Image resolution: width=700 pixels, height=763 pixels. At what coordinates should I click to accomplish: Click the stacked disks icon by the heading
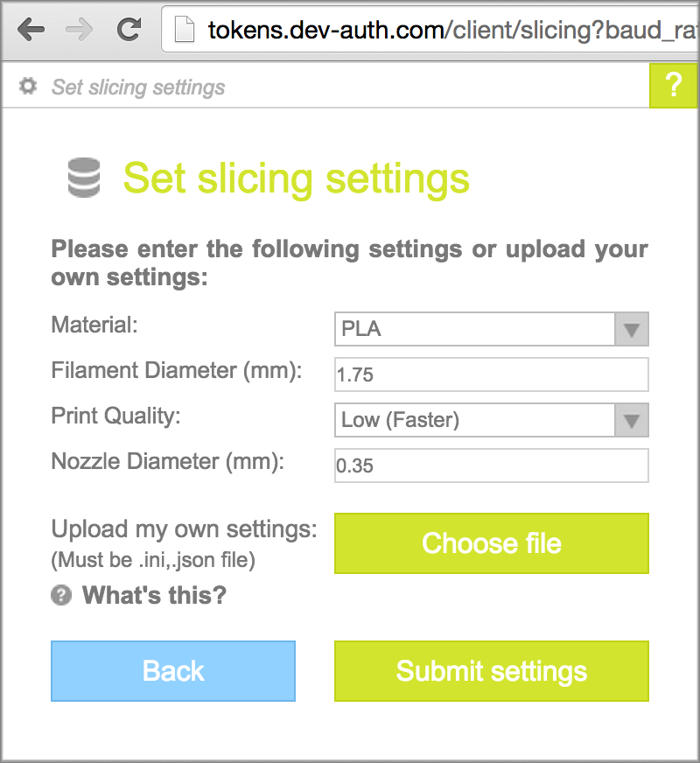point(84,178)
